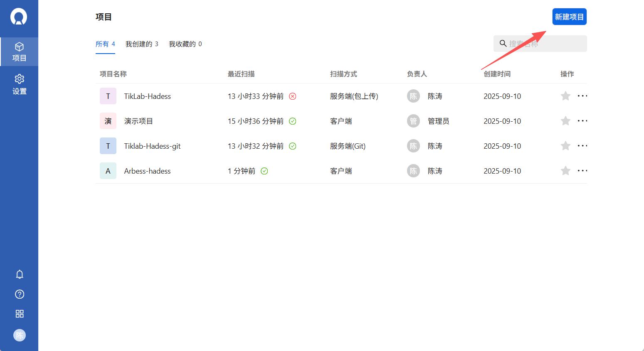The height and width of the screenshot is (351, 644).
Task: Open the notification bell
Action: [20, 275]
